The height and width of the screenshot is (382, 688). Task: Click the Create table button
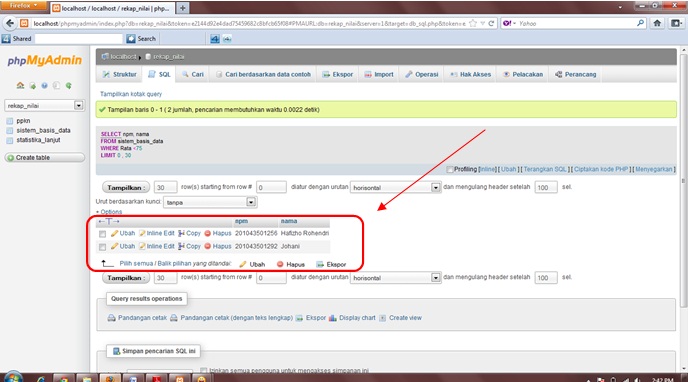coord(44,157)
